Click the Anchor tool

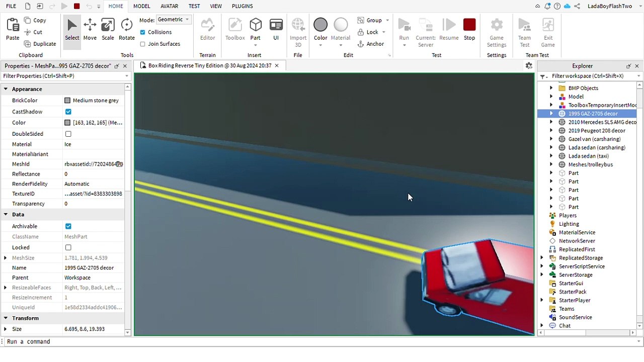point(371,44)
